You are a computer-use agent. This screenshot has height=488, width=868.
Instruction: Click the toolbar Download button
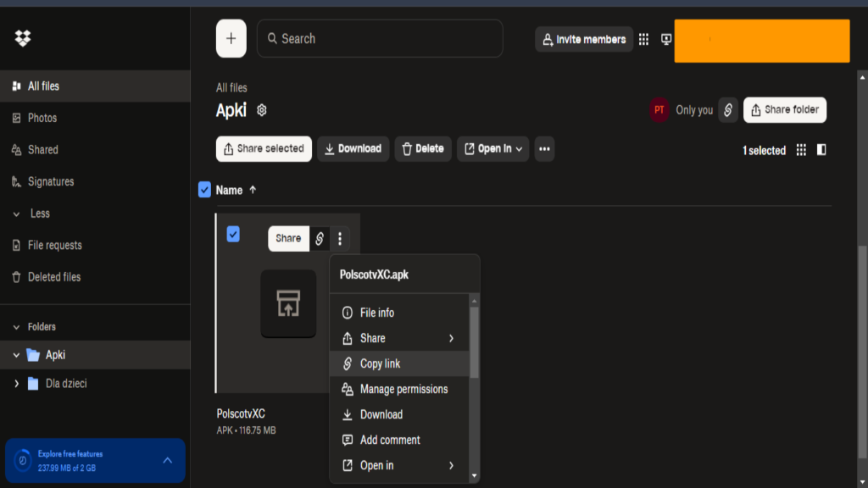(353, 149)
